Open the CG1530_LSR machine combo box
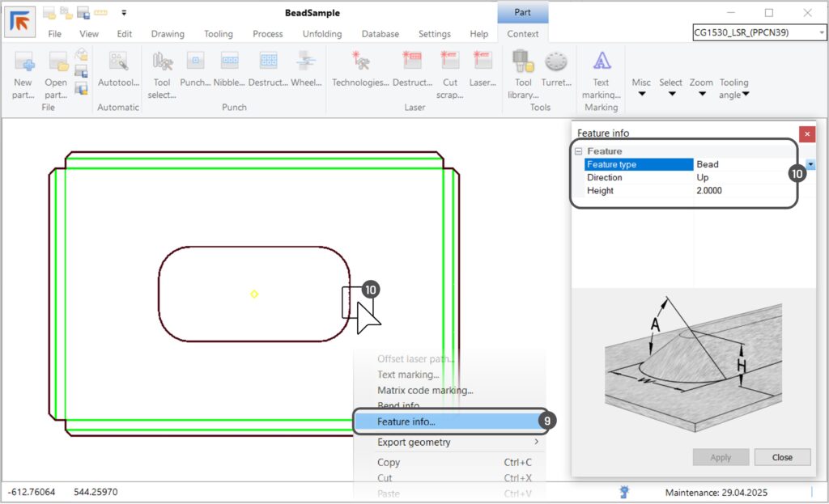829x504 pixels. point(760,32)
